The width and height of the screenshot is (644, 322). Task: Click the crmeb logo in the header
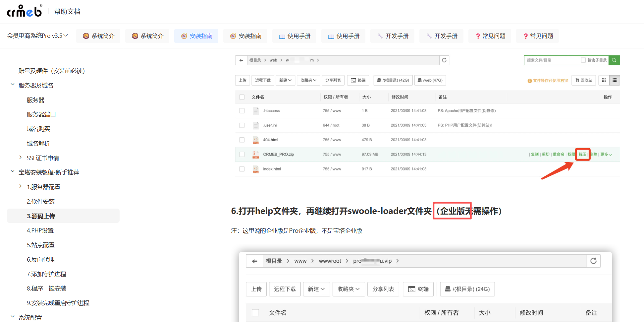(x=25, y=11)
